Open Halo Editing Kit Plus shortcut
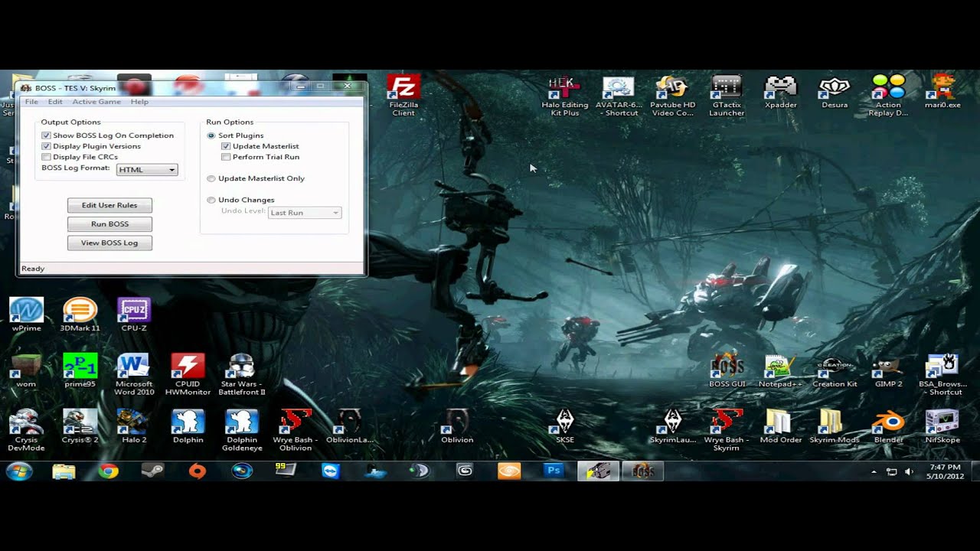 (565, 95)
